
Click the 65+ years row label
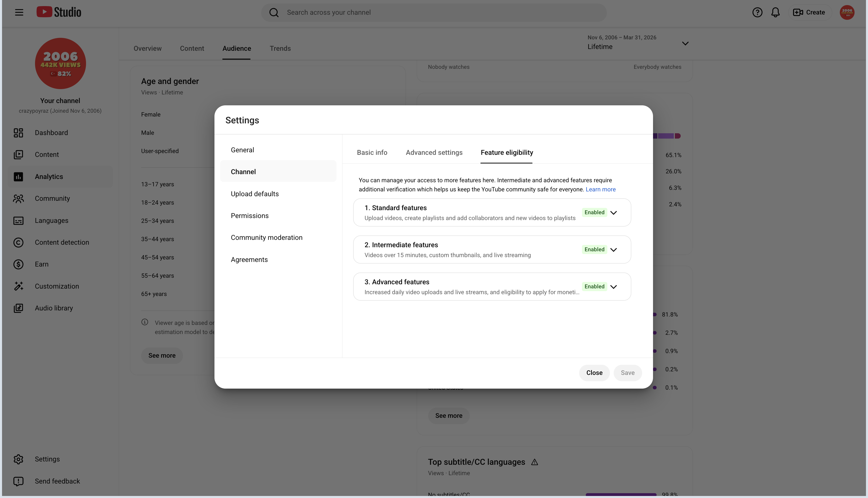(x=154, y=294)
